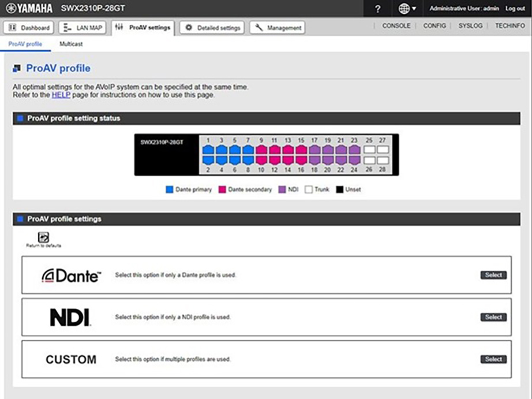The width and height of the screenshot is (532, 399).
Task: Open help using the question mark icon
Action: click(377, 9)
